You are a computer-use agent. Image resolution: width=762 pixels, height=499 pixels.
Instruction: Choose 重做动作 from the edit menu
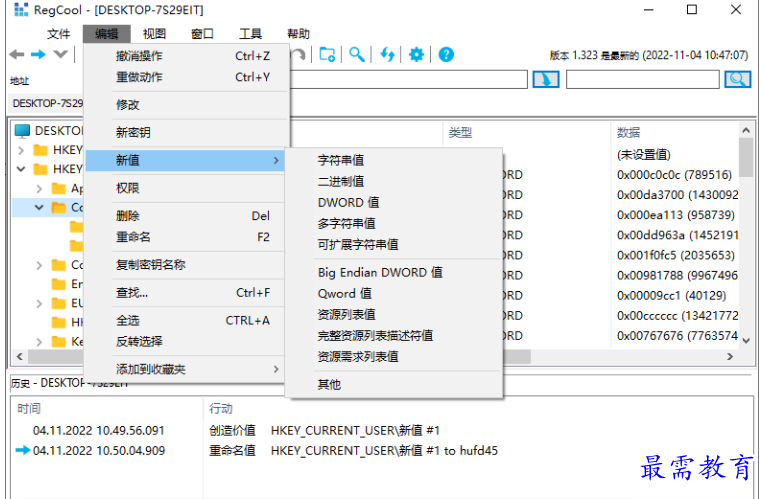(x=186, y=77)
